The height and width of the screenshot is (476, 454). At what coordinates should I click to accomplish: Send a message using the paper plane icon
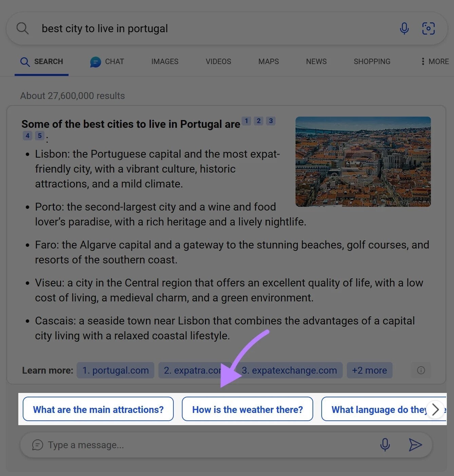pyautogui.click(x=415, y=445)
